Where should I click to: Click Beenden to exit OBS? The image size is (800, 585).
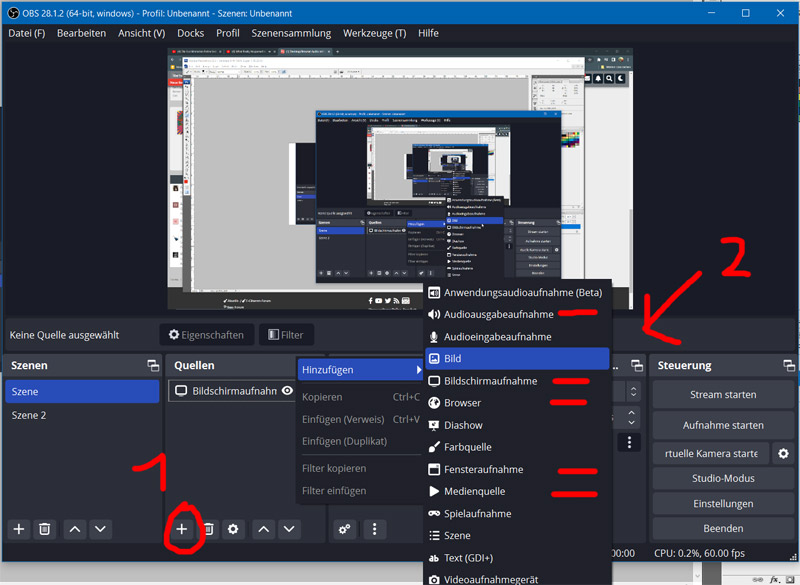(723, 528)
